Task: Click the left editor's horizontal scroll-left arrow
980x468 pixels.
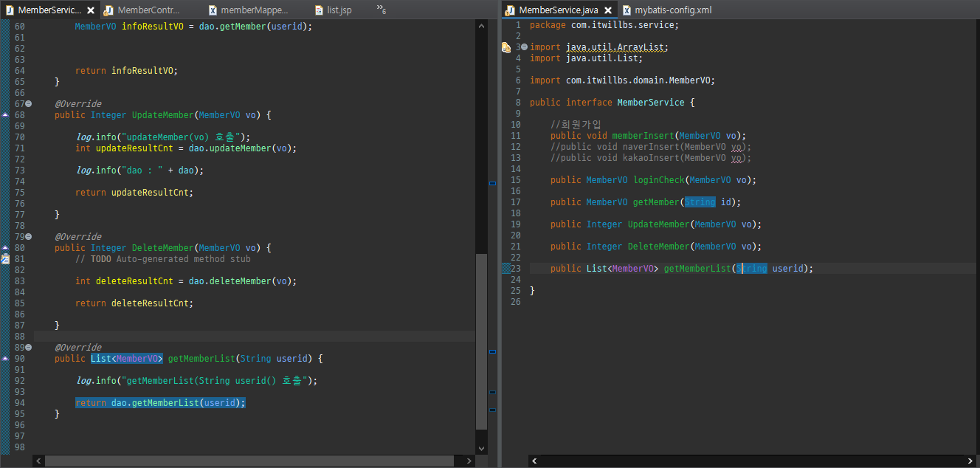Action: [39, 461]
